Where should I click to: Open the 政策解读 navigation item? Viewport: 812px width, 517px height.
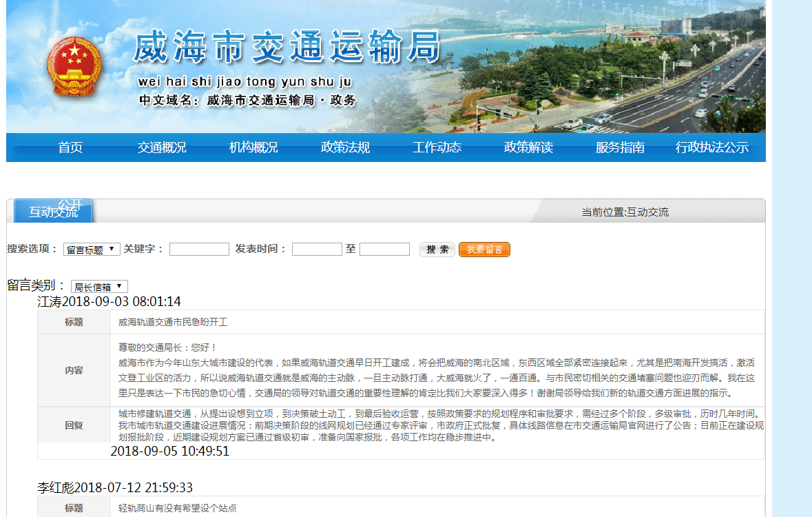pyautogui.click(x=528, y=148)
